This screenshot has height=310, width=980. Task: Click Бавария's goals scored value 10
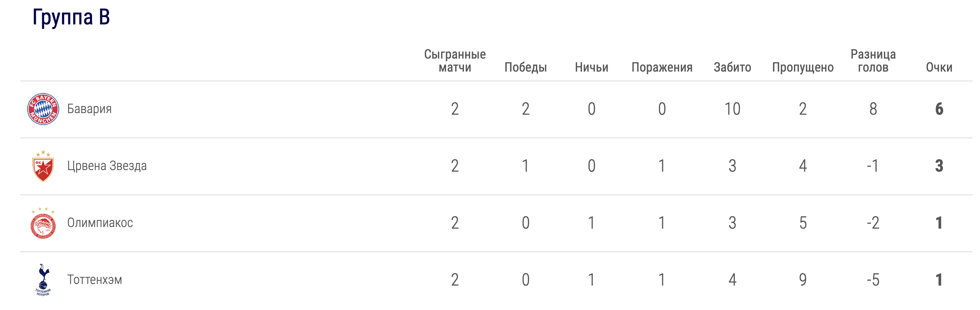(732, 109)
